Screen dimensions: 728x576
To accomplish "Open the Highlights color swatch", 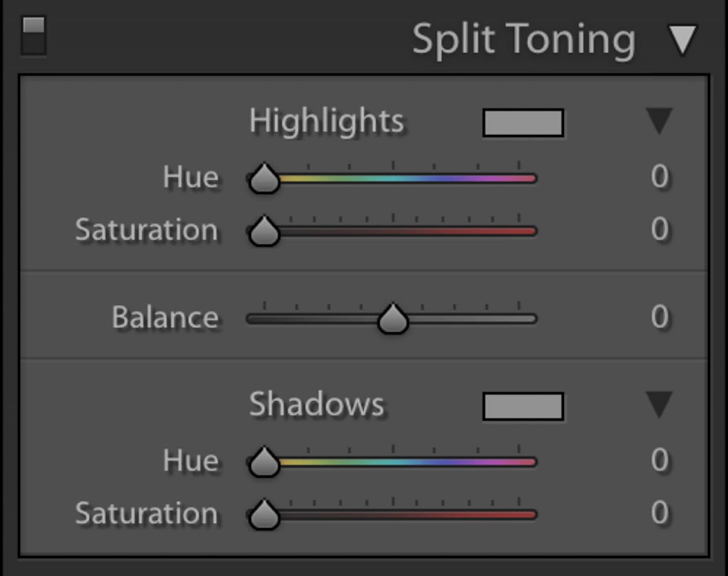I will [x=523, y=123].
